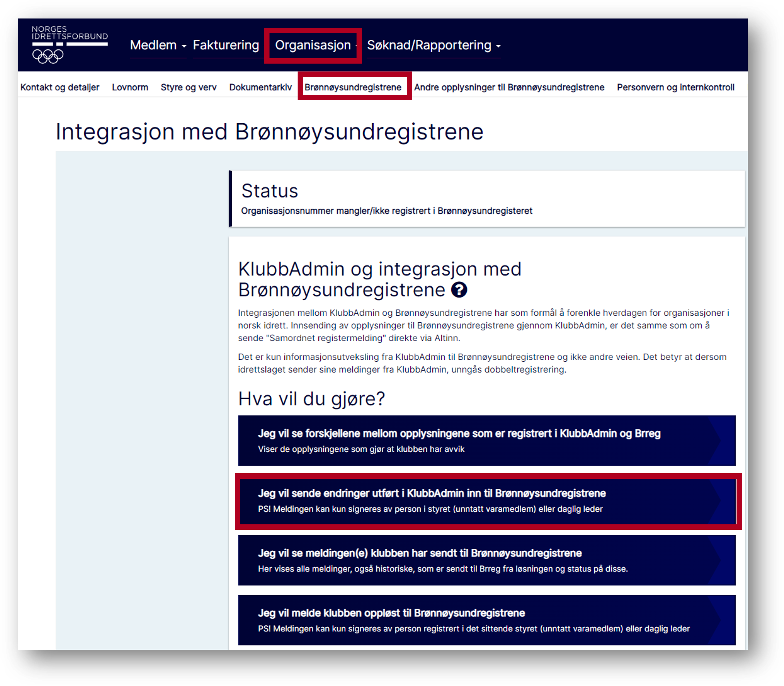Switch to Styre og verv tab
The image size is (784, 686).
tap(188, 87)
